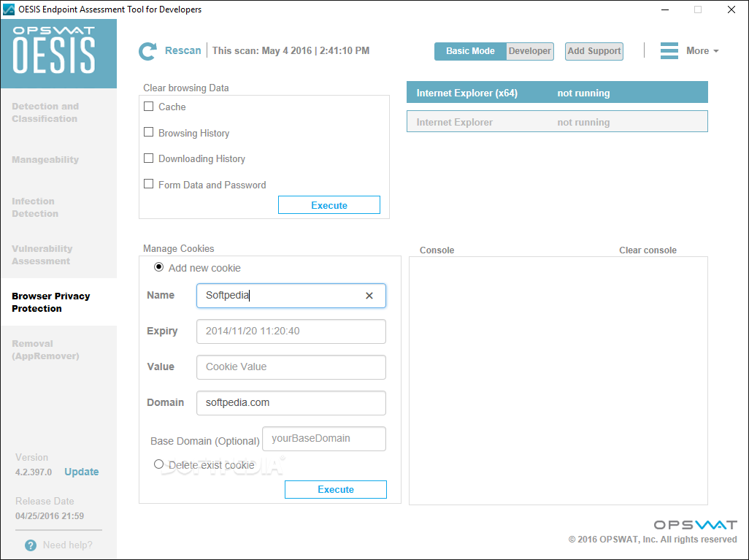
Task: Click the Domain field with softpedia.com
Action: pos(291,403)
